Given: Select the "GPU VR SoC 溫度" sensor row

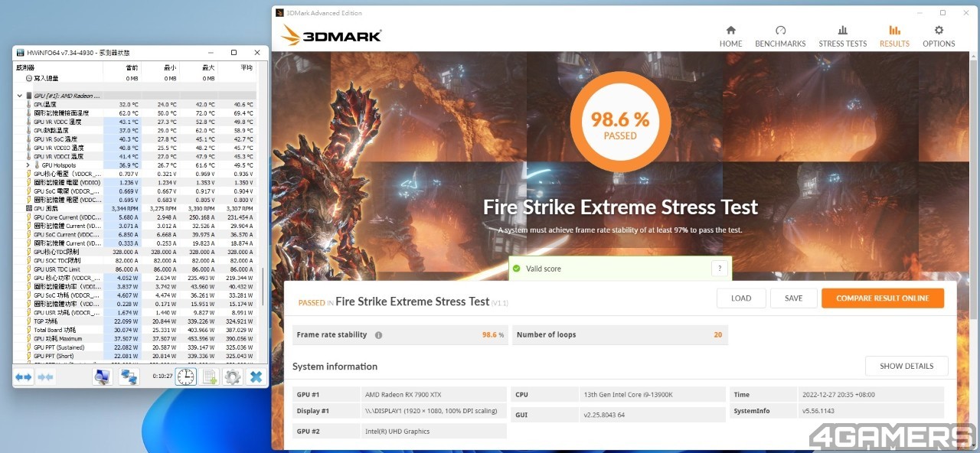Looking at the screenshot, I should pyautogui.click(x=136, y=139).
